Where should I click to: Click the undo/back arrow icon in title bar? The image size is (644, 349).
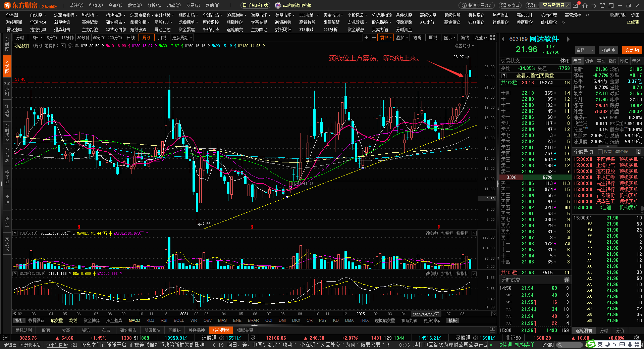[x=594, y=5]
